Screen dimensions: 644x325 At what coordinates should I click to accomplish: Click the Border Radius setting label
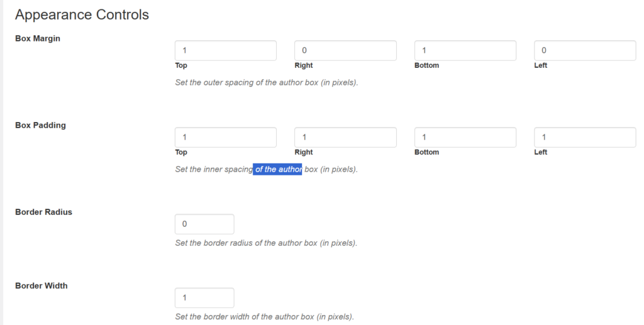coord(43,212)
